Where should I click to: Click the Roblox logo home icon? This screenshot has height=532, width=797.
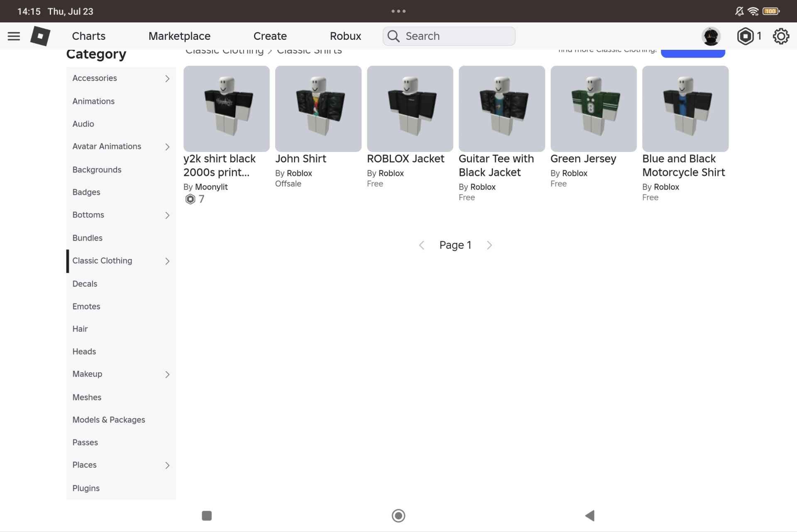(x=40, y=36)
